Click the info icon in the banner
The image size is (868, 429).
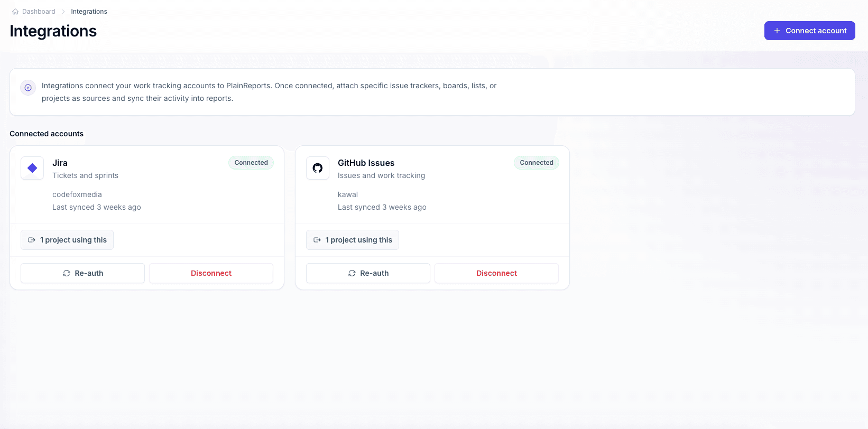pos(28,88)
